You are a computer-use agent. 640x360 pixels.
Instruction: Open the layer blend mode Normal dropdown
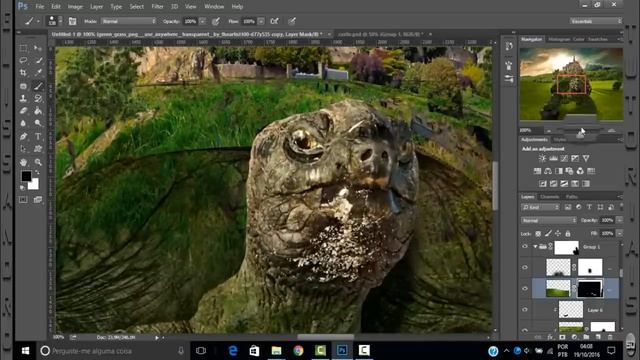(549, 220)
